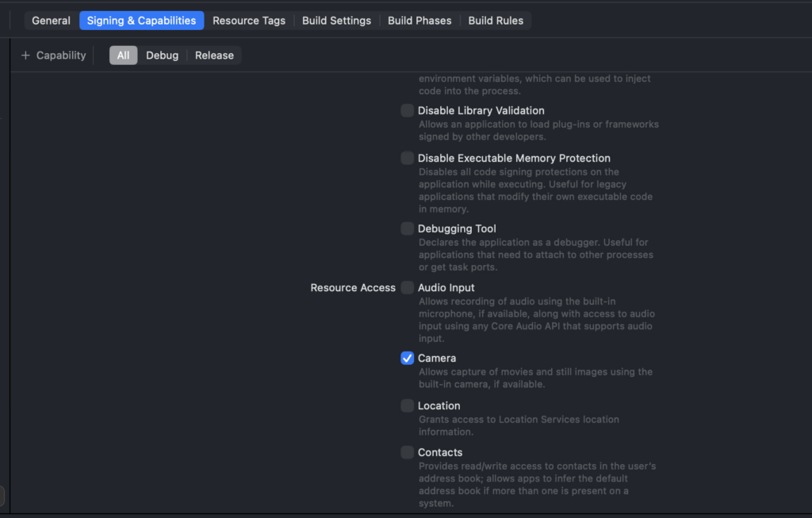Viewport: 812px width, 518px height.
Task: Switch to the General tab
Action: click(x=52, y=21)
